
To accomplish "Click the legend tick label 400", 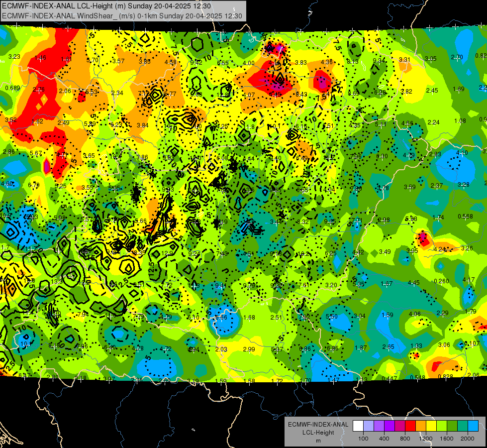I will 384,439.
